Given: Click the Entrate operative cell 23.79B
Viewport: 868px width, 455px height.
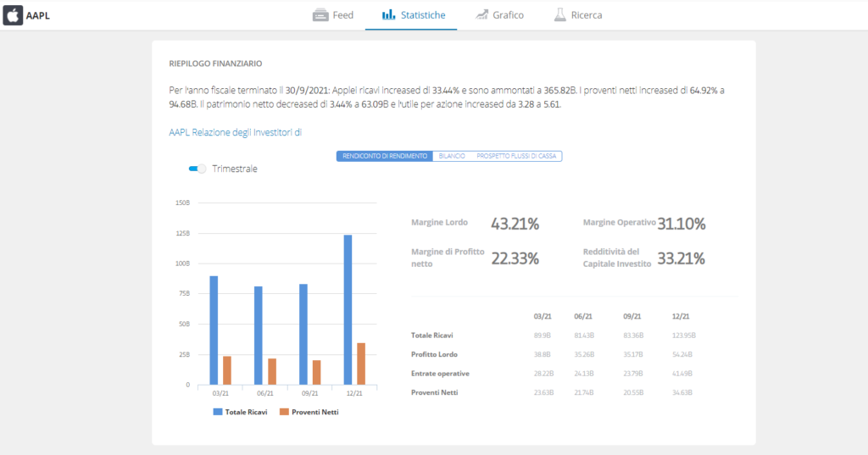Looking at the screenshot, I should tap(633, 374).
